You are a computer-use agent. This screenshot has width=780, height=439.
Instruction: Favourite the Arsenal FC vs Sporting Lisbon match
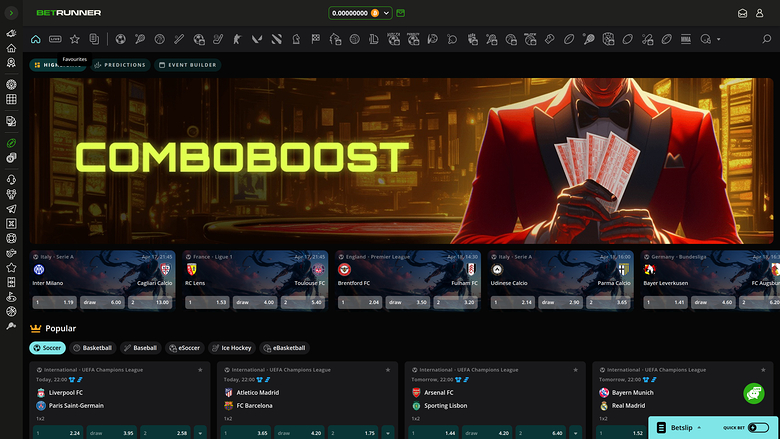click(576, 370)
